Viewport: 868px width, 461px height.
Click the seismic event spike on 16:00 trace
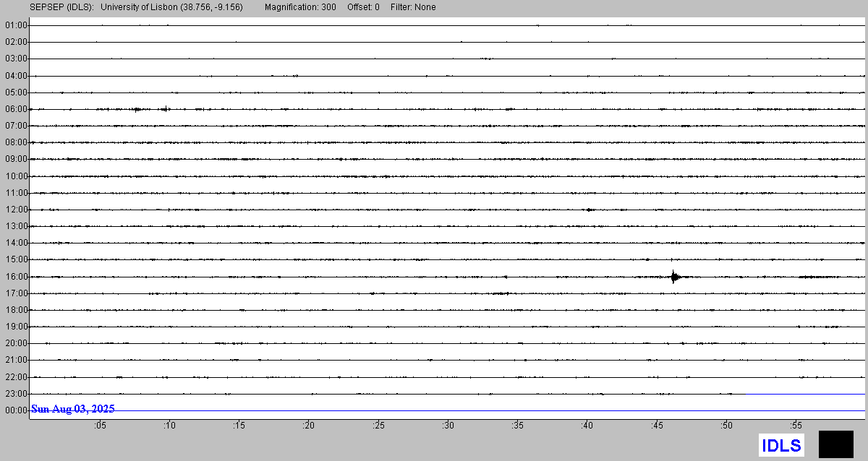tap(674, 277)
